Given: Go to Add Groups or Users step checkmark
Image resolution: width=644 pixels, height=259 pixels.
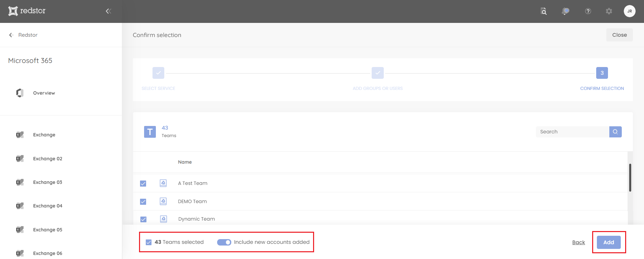Looking at the screenshot, I should tap(378, 73).
